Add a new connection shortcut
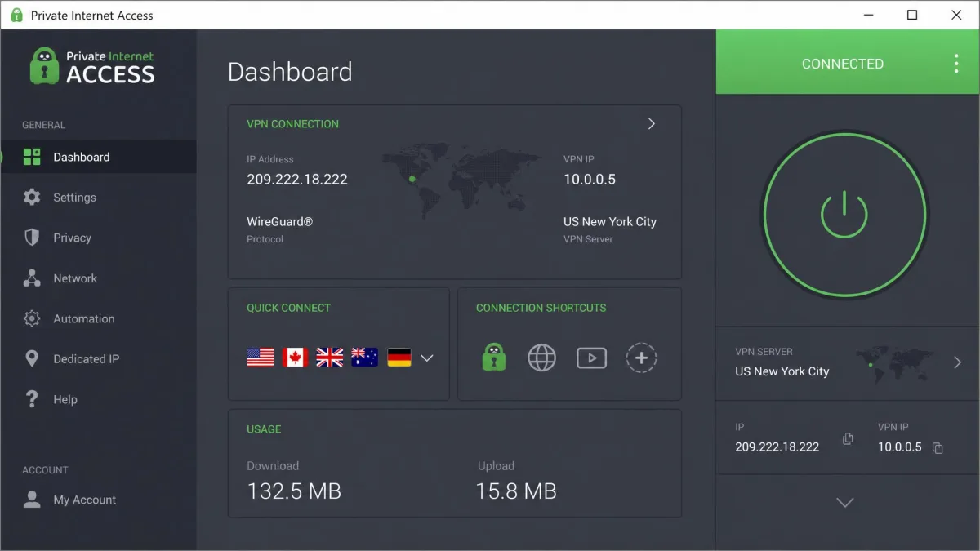 (x=641, y=358)
